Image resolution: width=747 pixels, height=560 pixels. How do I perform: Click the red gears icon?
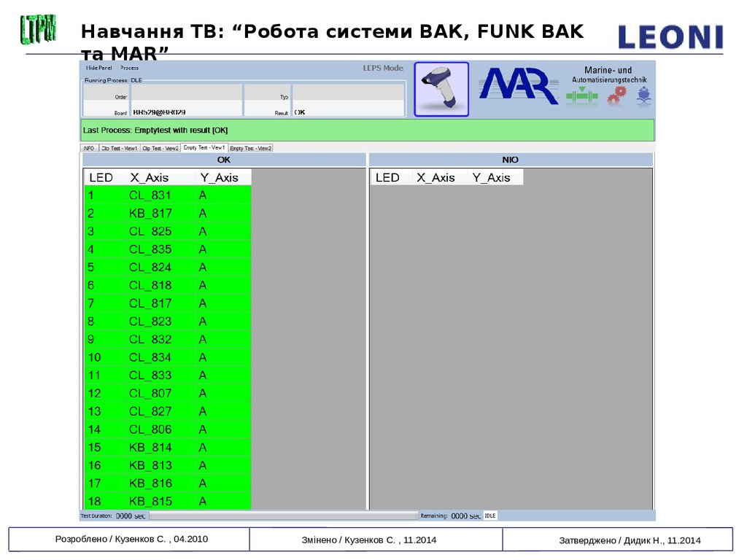coord(616,96)
